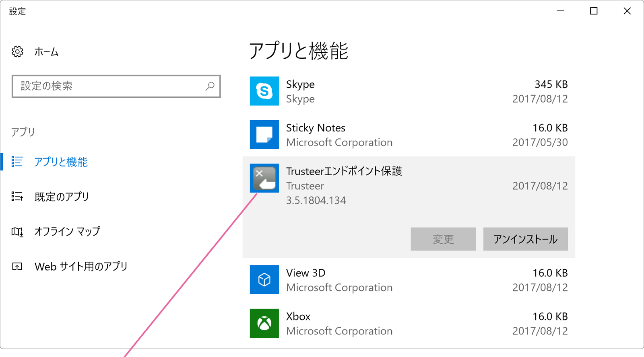
Task: Click Skype size 345 KB
Action: pyautogui.click(x=551, y=84)
